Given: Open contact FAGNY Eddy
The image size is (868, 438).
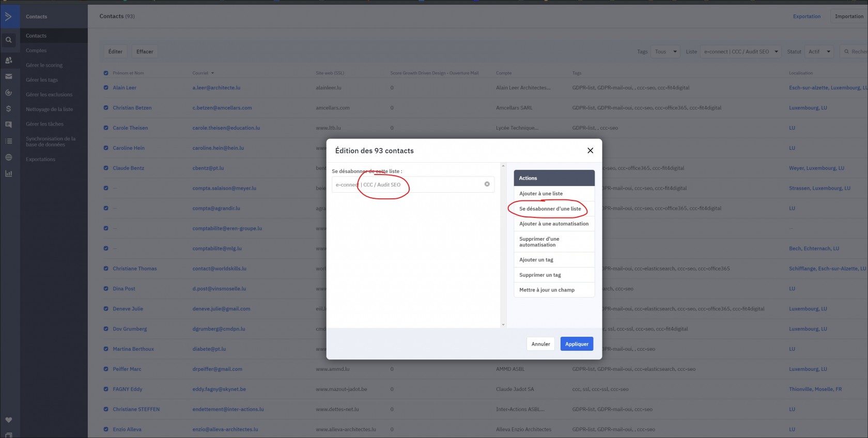Looking at the screenshot, I should 128,389.
